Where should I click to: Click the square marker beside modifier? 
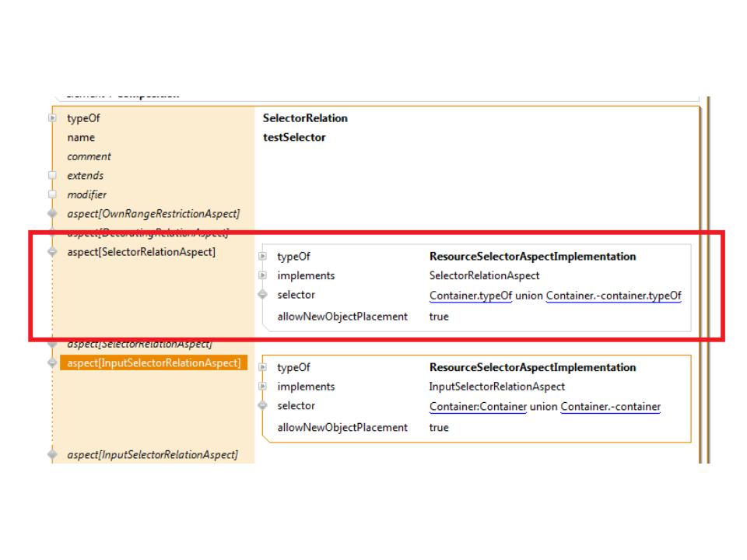[53, 194]
